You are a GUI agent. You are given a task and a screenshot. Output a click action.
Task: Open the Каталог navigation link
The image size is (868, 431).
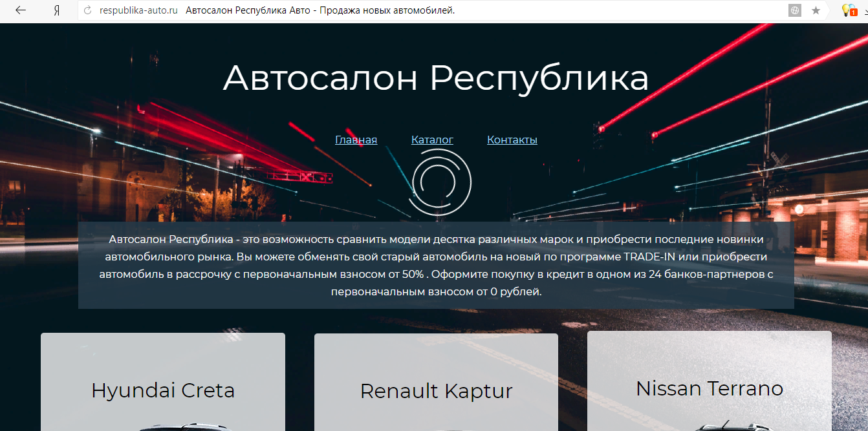pyautogui.click(x=432, y=140)
